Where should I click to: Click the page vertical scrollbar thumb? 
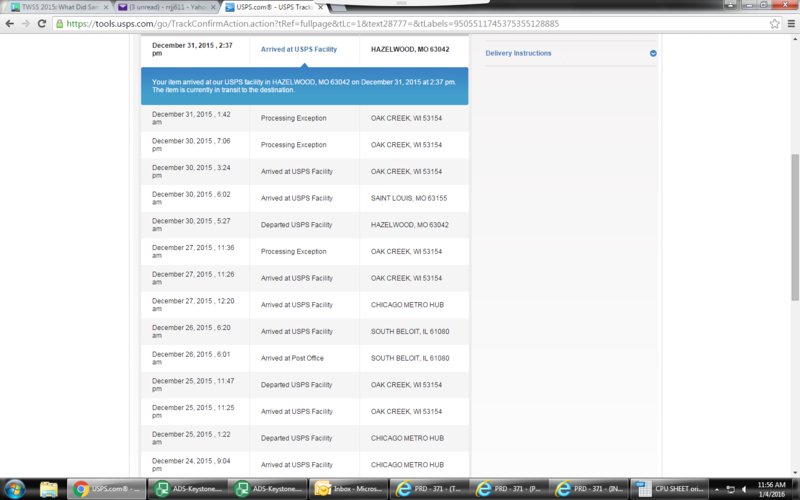[795, 227]
